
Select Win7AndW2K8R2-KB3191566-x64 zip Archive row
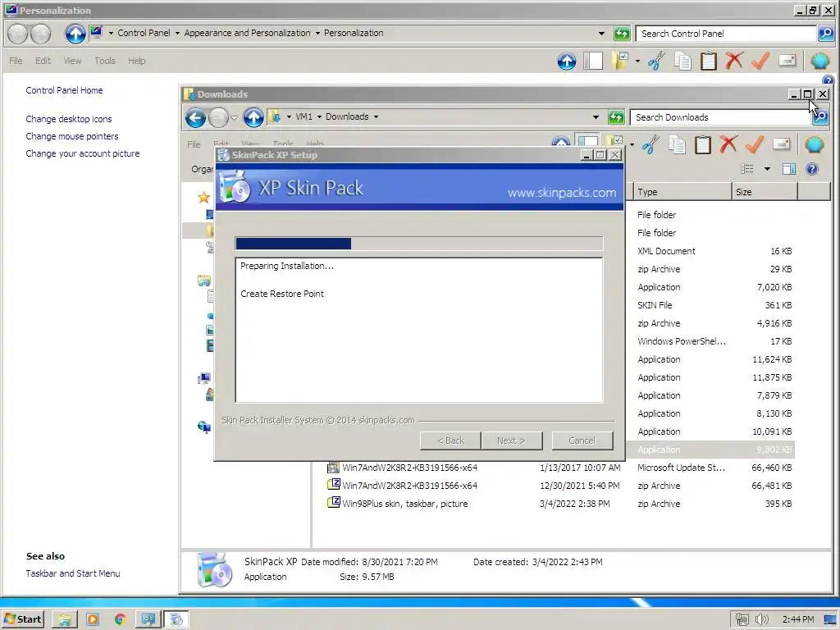coord(559,486)
